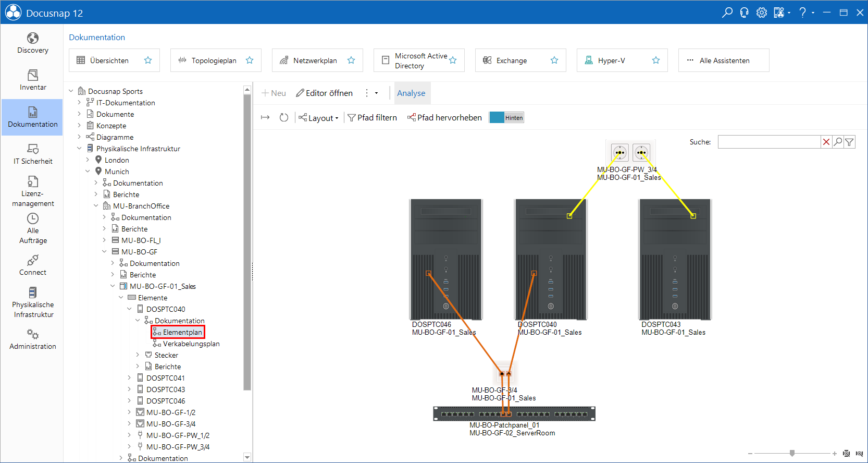Toggle the Hinten switch
This screenshot has width=868, height=463.
[x=506, y=118]
